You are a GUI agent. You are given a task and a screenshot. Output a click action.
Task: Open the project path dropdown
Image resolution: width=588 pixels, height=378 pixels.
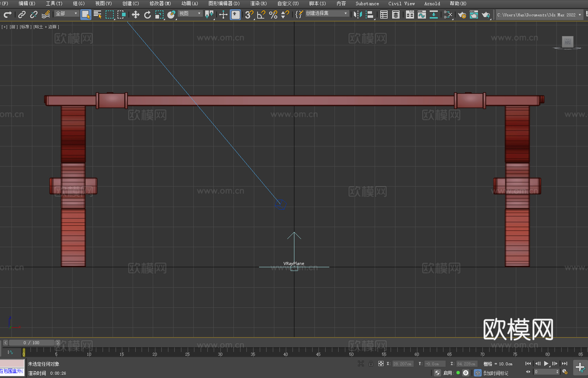click(539, 15)
